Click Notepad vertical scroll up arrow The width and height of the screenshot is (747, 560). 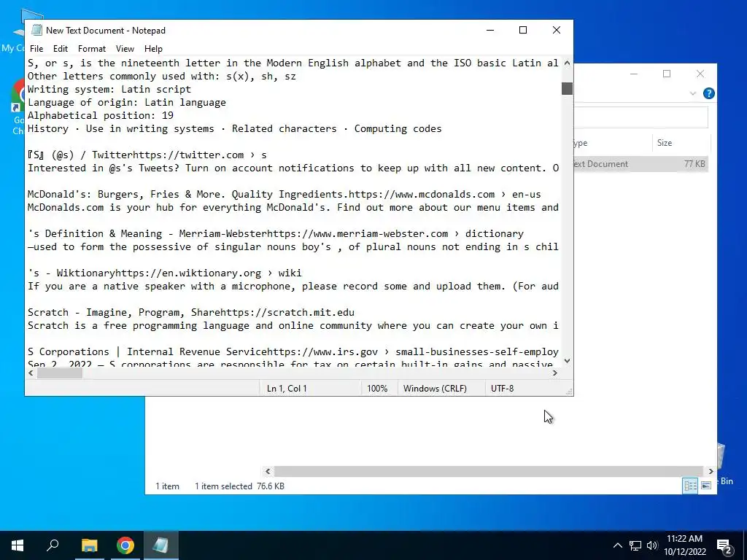click(x=567, y=63)
